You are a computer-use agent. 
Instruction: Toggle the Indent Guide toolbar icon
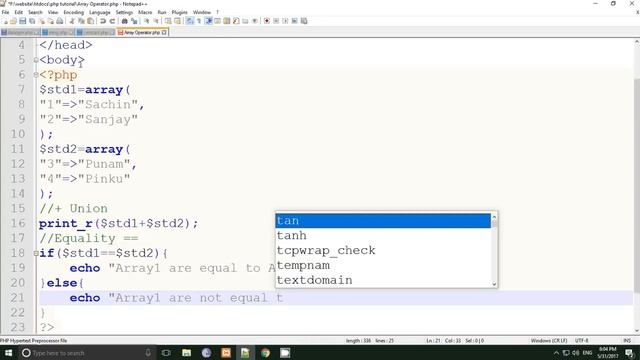[x=209, y=21]
